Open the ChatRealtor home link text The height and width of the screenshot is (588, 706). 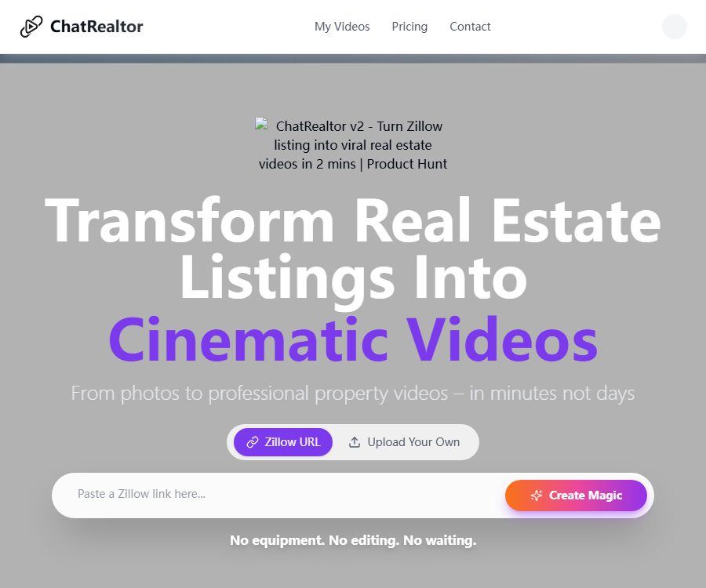pos(96,27)
